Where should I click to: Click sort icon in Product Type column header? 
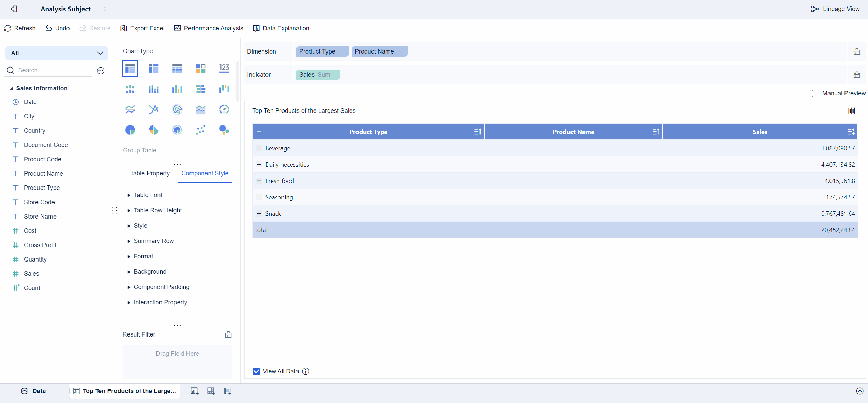point(478,132)
